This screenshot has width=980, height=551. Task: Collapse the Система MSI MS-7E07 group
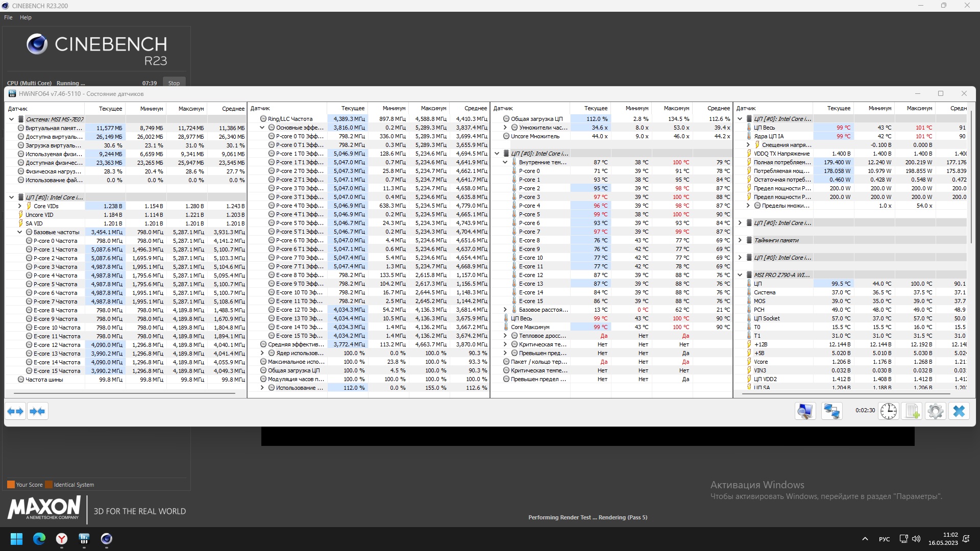tap(12, 119)
